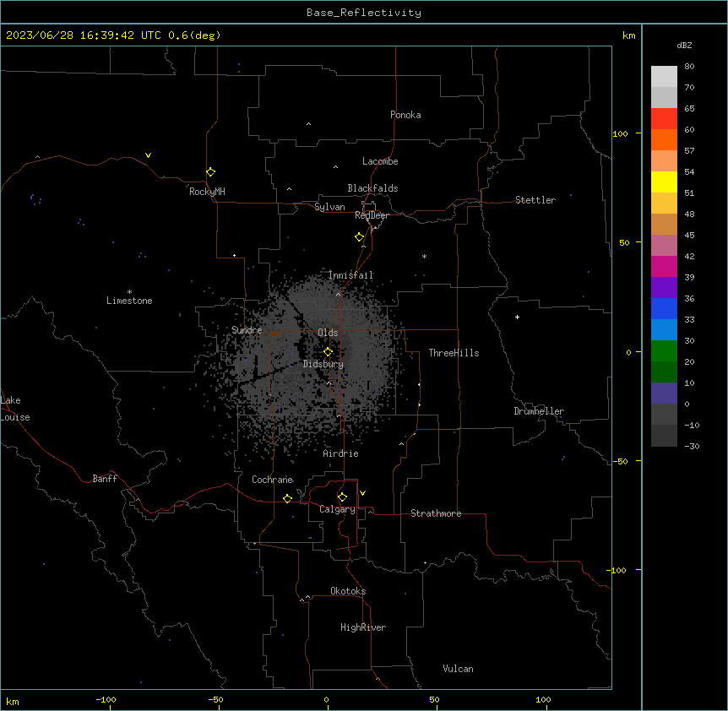
Task: Click the Strathmore town label
Action: 436,513
